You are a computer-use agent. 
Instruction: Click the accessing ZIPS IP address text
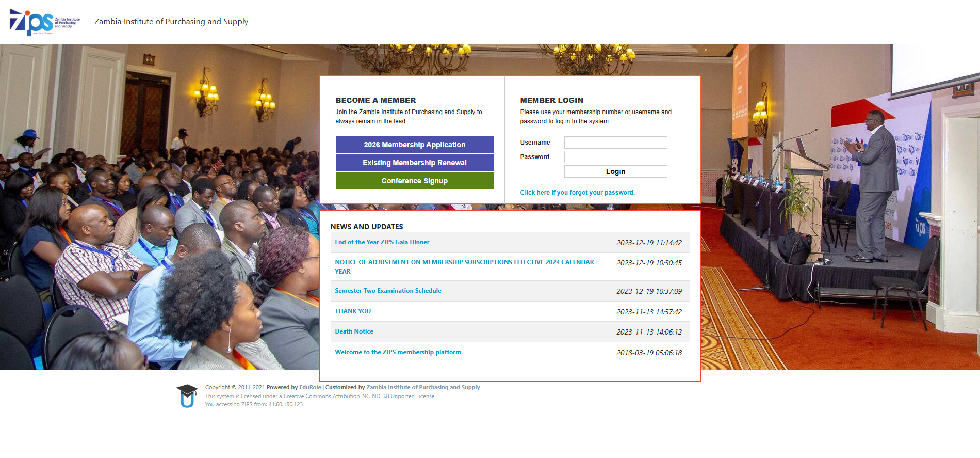(x=254, y=404)
